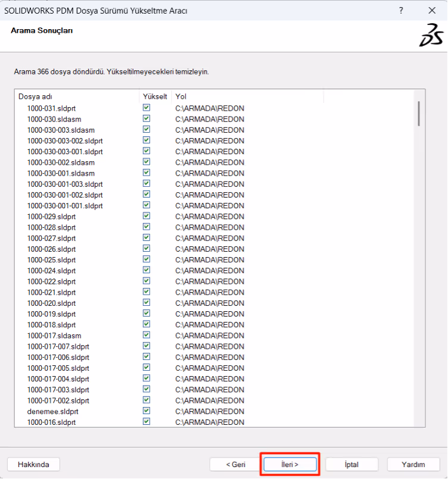Close the upgrade tool window
The width and height of the screenshot is (448, 479).
(x=432, y=10)
